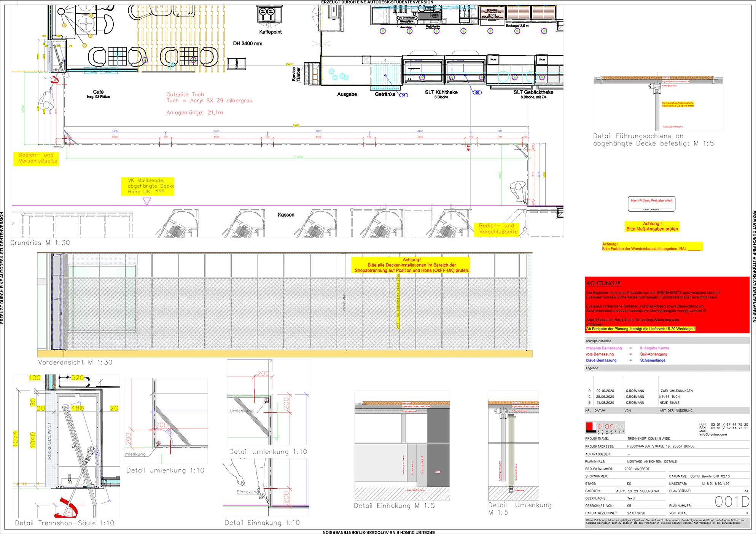Click the 'magenta Bemassung' legend entry
The height and width of the screenshot is (534, 756).
604,348
